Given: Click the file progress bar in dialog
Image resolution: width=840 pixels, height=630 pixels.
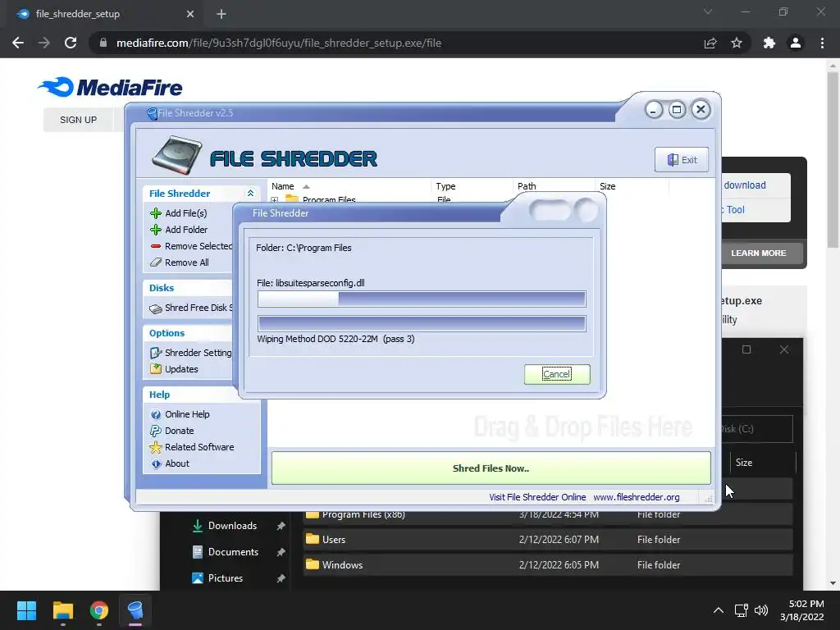Looking at the screenshot, I should pos(422,299).
